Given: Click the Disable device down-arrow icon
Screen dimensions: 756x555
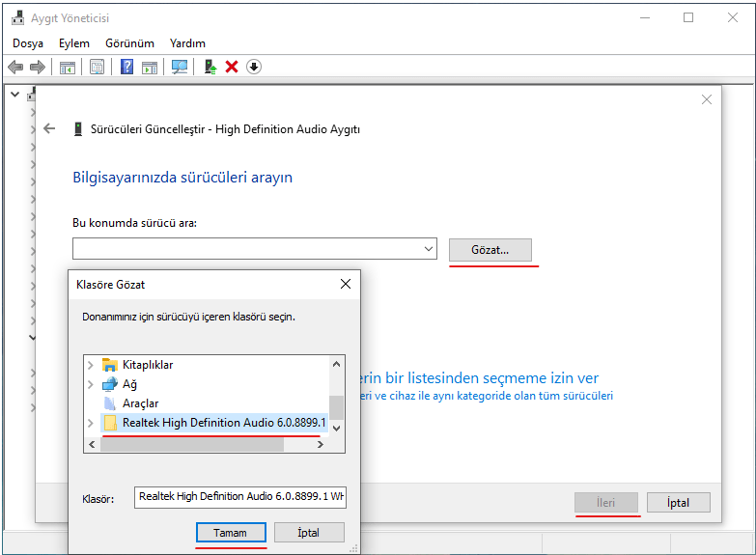Looking at the screenshot, I should tap(254, 67).
